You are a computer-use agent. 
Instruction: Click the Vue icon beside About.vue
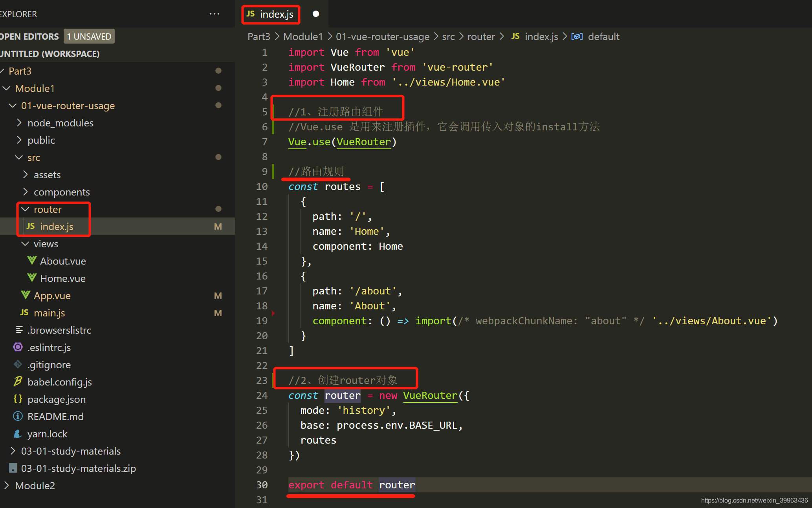click(x=32, y=261)
